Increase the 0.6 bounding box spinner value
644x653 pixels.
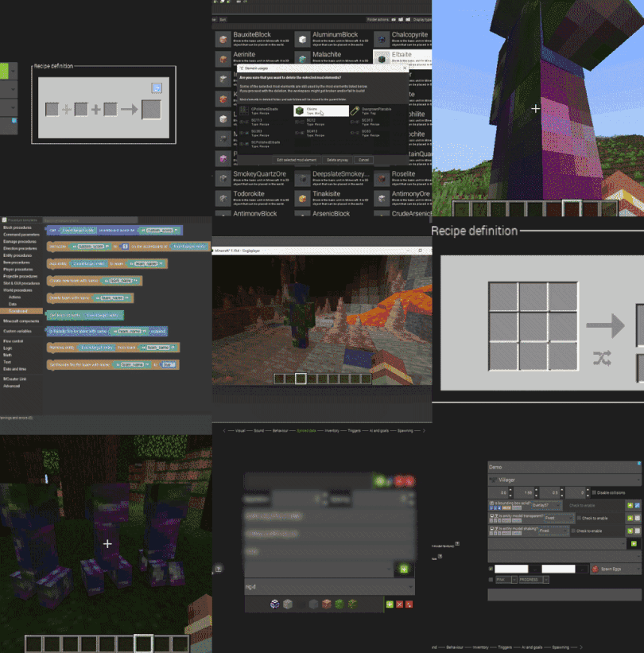click(x=510, y=490)
